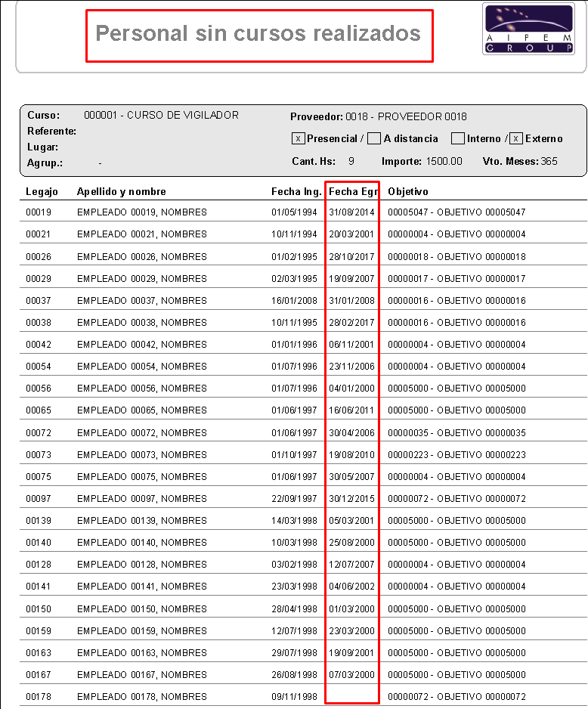Click 00000017 - OBJETIVO 00000017
Screen dimensions: 588x709
point(456,278)
